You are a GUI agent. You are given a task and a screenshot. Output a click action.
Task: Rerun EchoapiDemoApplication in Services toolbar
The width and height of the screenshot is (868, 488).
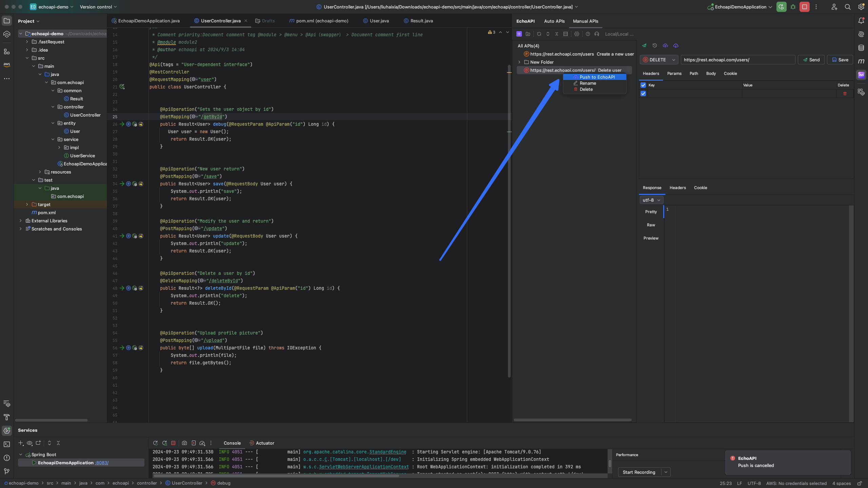pyautogui.click(x=155, y=443)
